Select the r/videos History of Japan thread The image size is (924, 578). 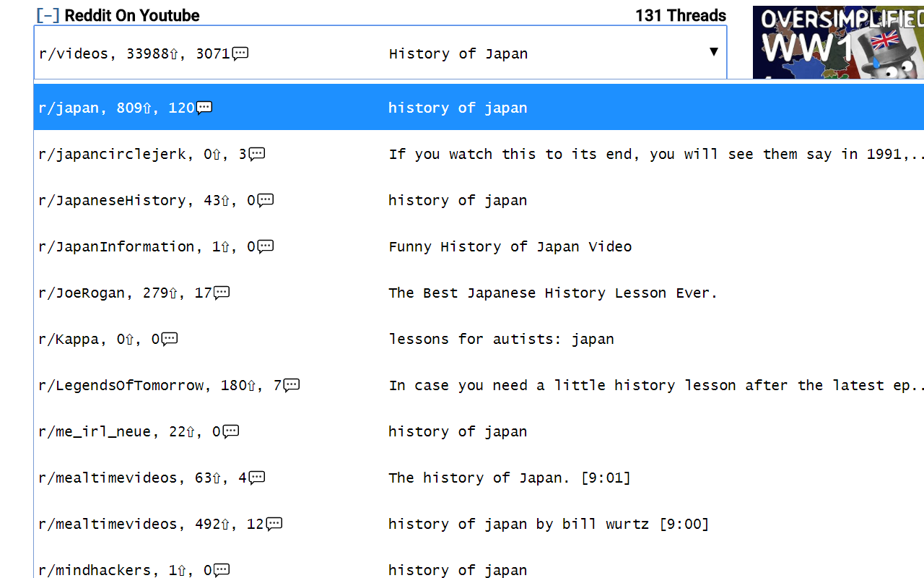pos(380,53)
